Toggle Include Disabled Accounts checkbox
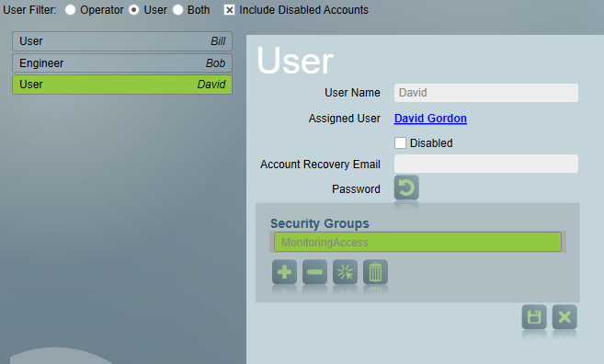 tap(229, 10)
